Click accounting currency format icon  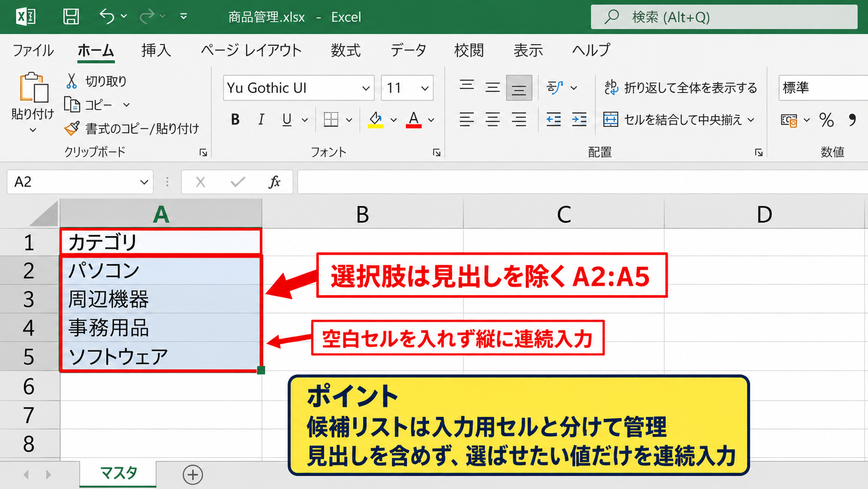coord(789,121)
